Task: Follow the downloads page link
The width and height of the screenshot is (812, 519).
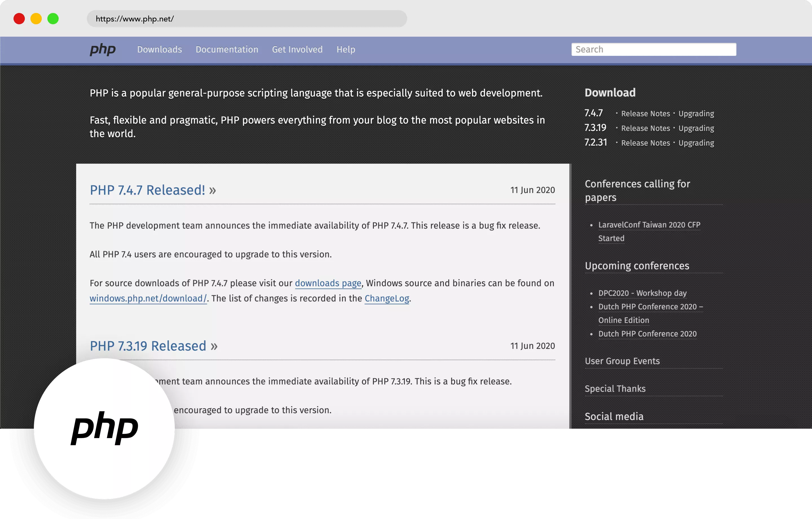Action: (328, 283)
